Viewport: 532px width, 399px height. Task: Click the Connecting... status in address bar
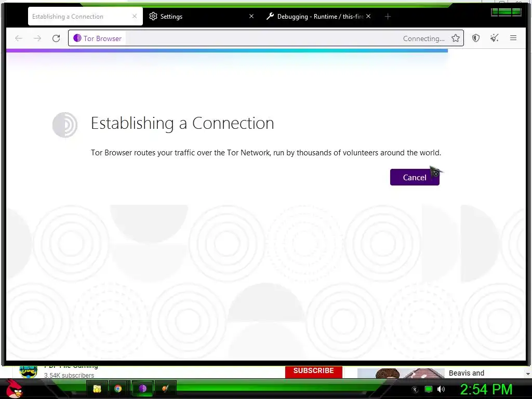click(423, 38)
